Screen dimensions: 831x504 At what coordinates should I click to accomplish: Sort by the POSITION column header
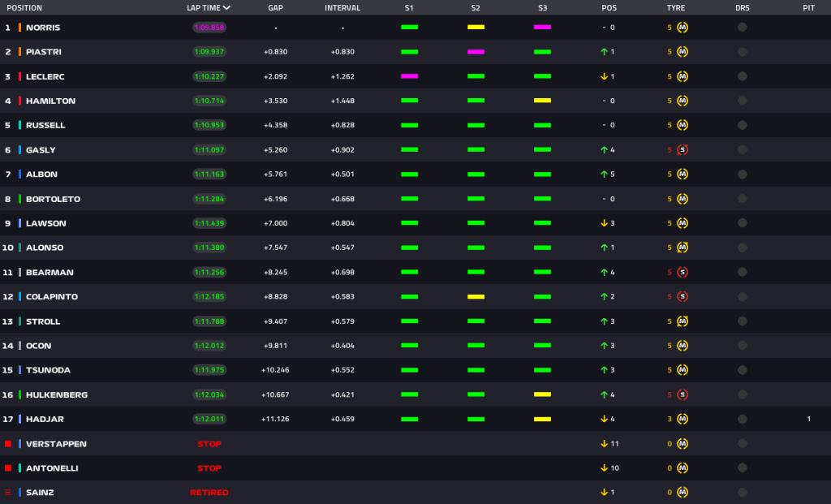click(x=24, y=8)
